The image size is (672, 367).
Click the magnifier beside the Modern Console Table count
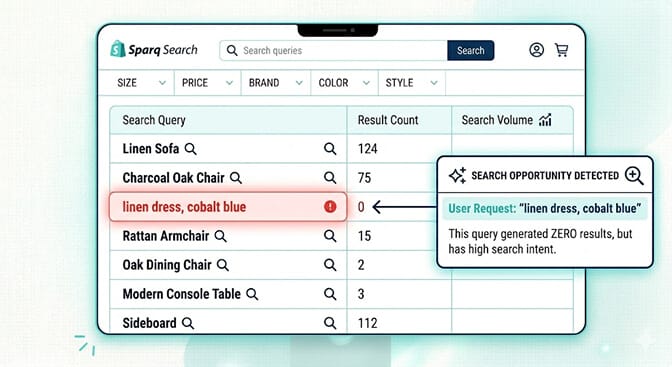pos(330,294)
